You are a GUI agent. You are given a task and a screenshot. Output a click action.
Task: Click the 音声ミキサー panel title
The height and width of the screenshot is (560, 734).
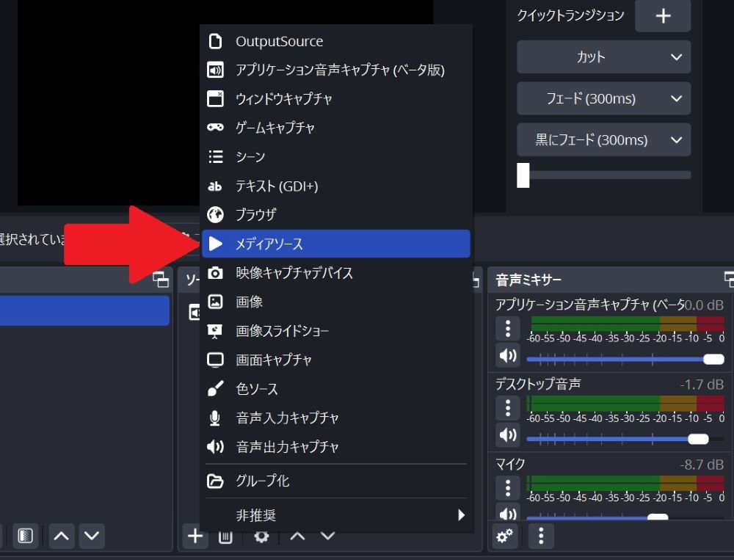click(x=528, y=280)
